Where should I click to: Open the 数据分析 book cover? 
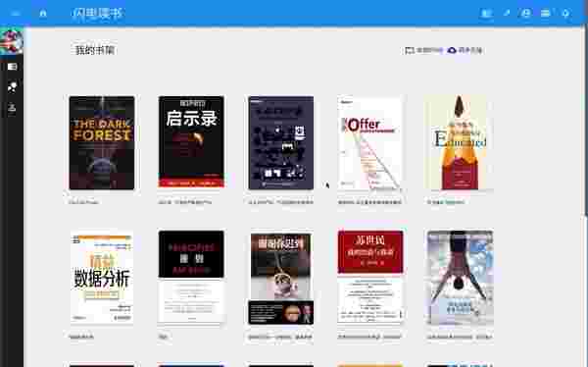(x=102, y=278)
